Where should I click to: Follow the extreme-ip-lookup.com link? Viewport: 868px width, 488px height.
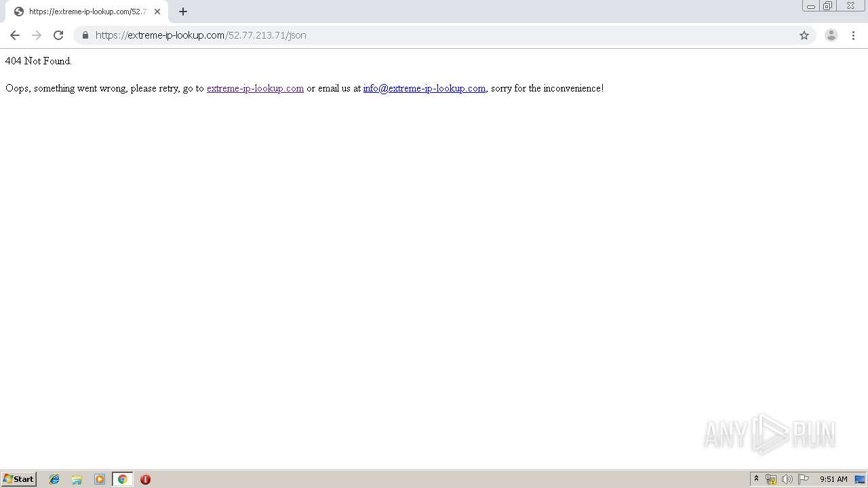coord(255,88)
